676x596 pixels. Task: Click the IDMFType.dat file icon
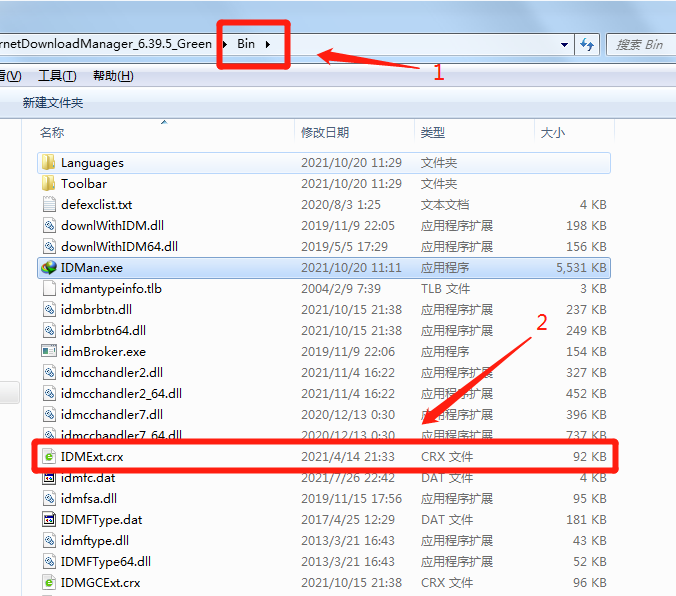(49, 519)
